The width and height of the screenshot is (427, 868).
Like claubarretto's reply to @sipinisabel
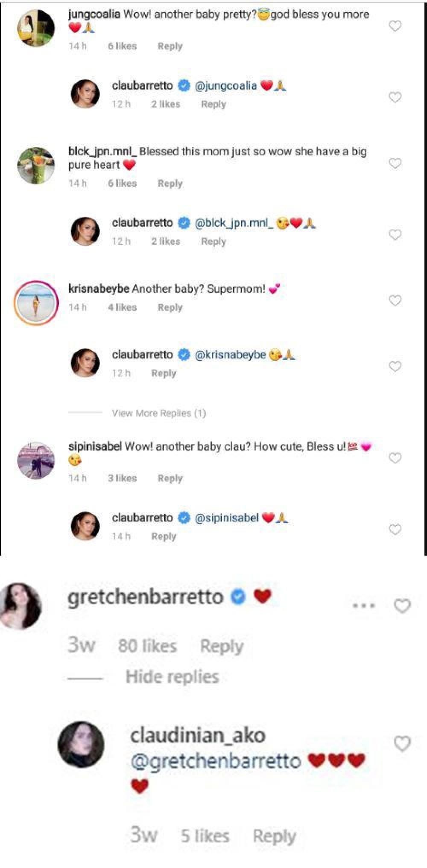click(395, 530)
